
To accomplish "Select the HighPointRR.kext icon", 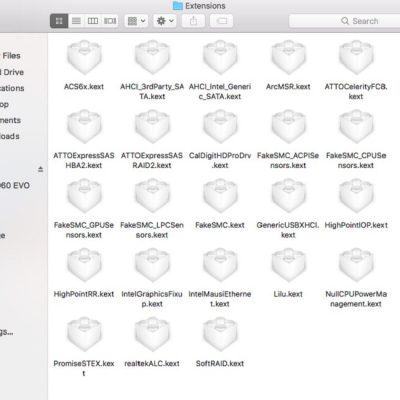I will click(84, 265).
